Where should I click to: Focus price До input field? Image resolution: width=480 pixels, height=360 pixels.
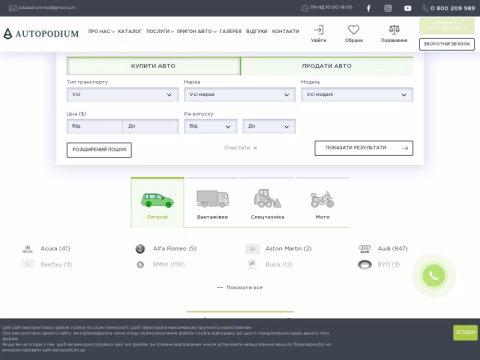[150, 126]
